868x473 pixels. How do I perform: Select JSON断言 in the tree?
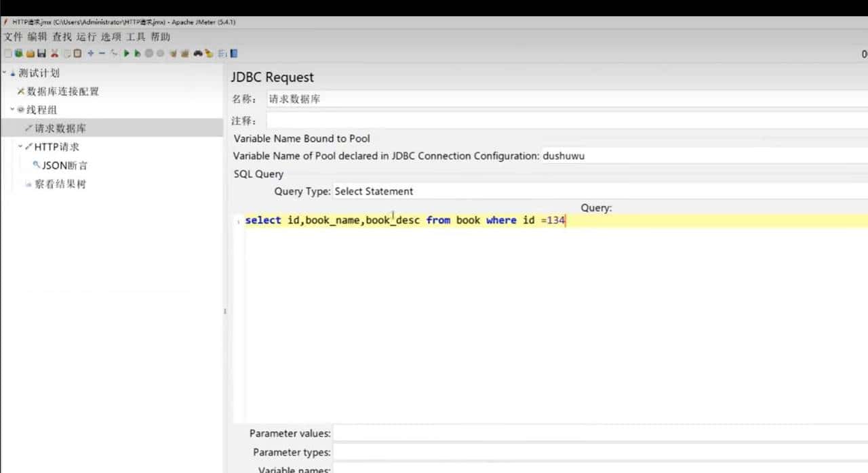pos(64,165)
